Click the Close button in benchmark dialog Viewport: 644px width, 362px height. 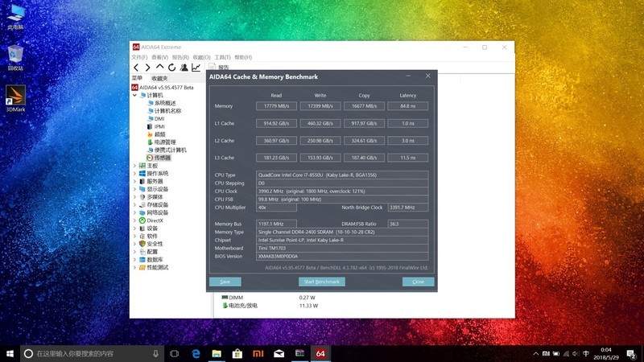pos(418,282)
